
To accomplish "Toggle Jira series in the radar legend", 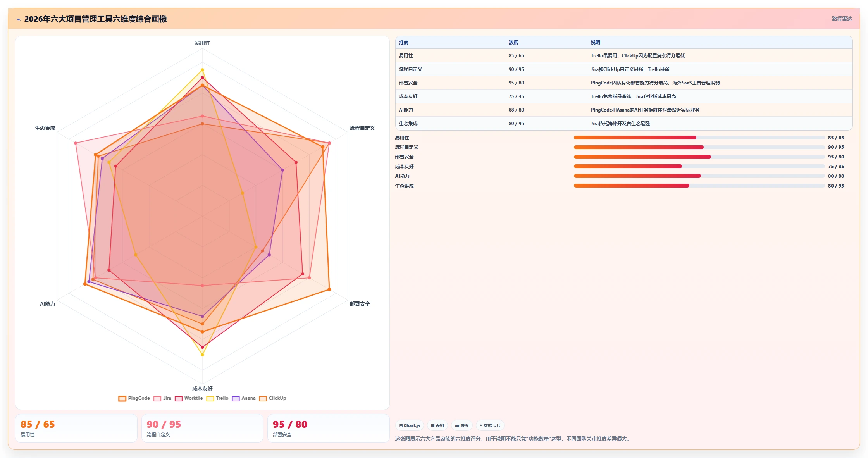I will click(162, 398).
